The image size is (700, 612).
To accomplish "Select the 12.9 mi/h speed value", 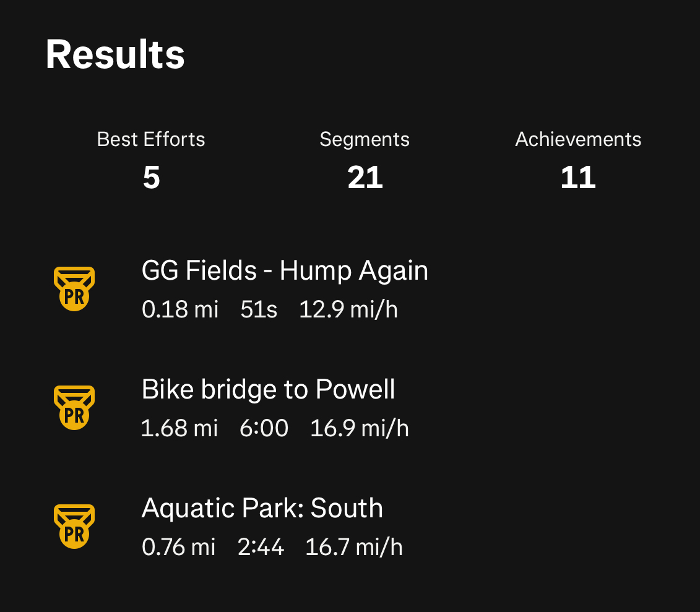I will tap(348, 309).
